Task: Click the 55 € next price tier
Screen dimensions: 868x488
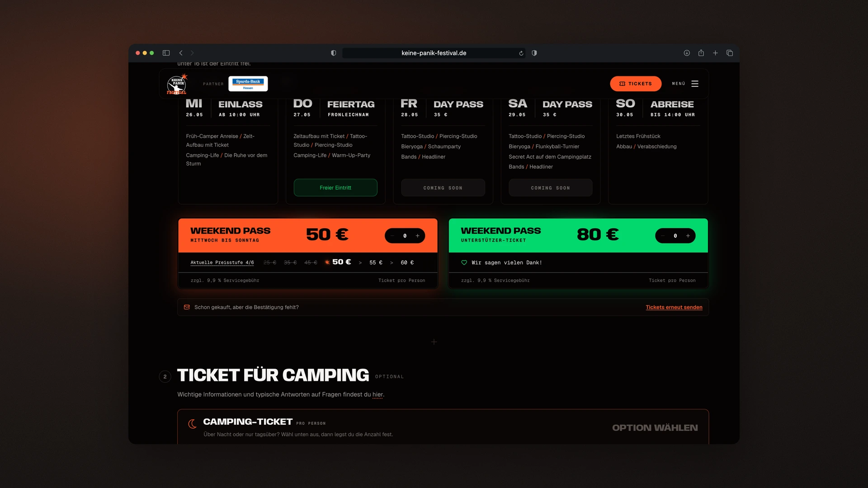Action: point(376,263)
